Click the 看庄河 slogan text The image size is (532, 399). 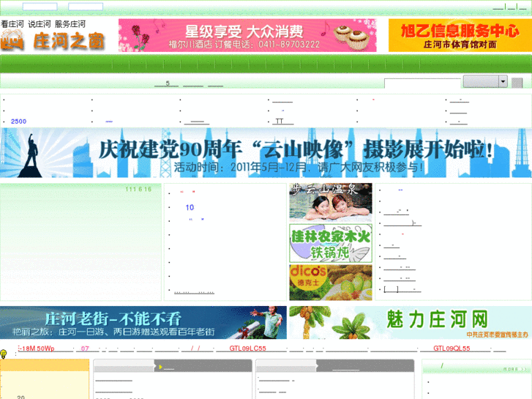point(12,24)
